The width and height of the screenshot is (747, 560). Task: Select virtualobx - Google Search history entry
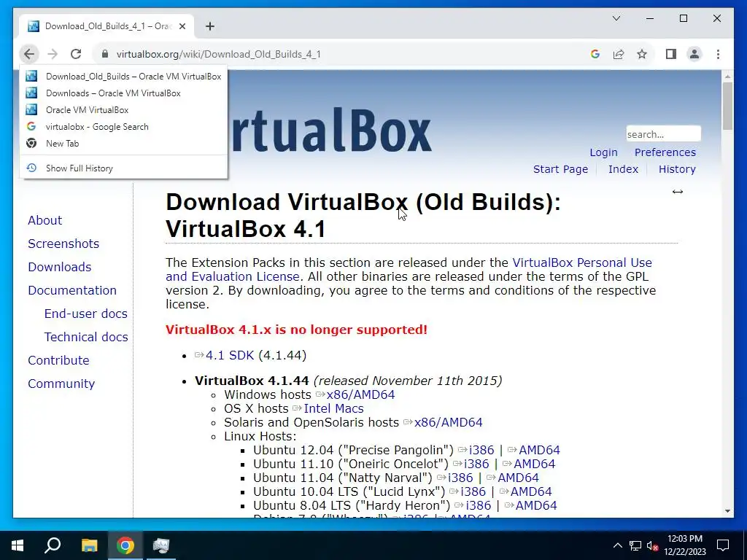point(123,127)
